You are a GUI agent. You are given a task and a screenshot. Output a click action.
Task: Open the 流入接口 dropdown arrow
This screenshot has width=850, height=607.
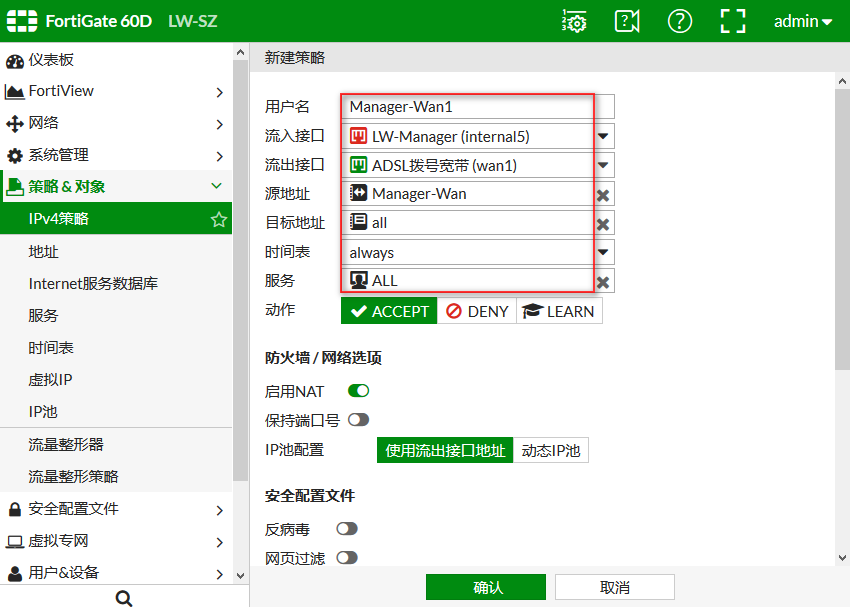click(x=603, y=136)
